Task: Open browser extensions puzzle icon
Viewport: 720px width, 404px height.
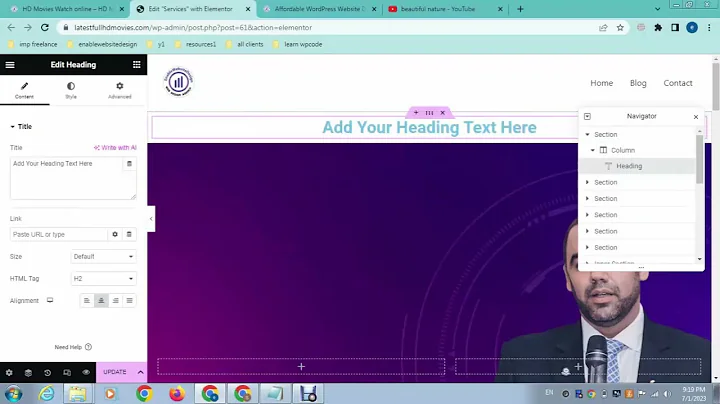Action: (658, 28)
